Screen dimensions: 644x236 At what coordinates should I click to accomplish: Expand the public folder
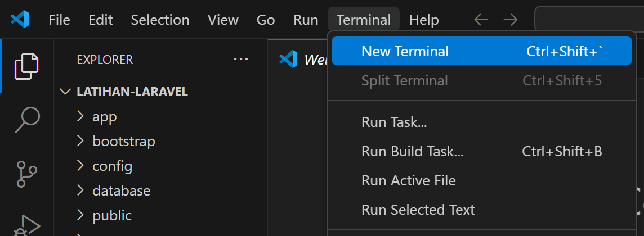[x=111, y=215]
